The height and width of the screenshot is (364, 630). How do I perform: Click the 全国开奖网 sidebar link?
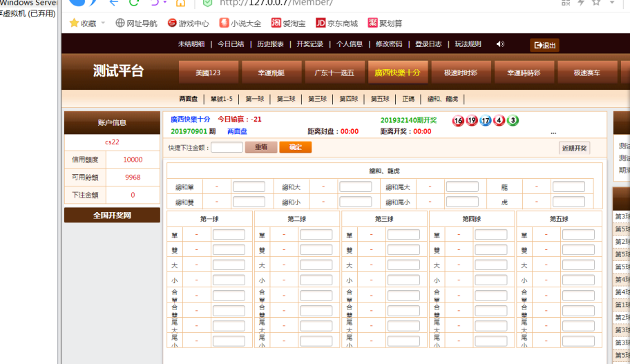(x=112, y=215)
